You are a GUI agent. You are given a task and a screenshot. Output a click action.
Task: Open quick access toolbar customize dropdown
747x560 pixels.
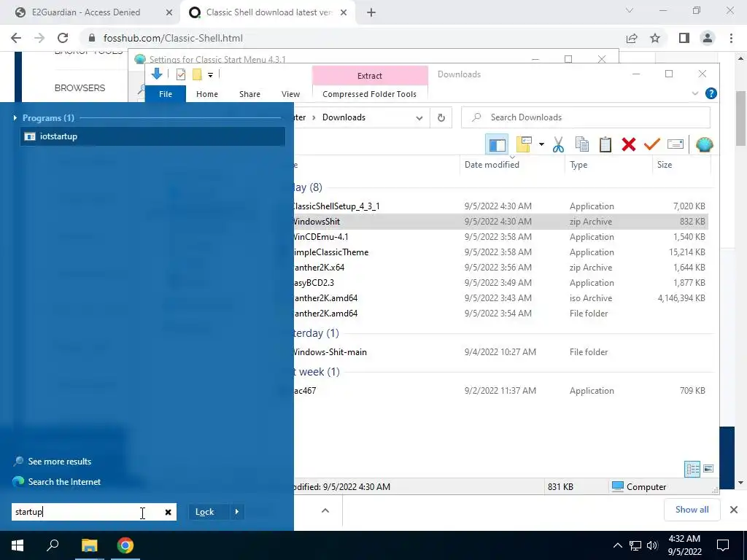tap(210, 75)
